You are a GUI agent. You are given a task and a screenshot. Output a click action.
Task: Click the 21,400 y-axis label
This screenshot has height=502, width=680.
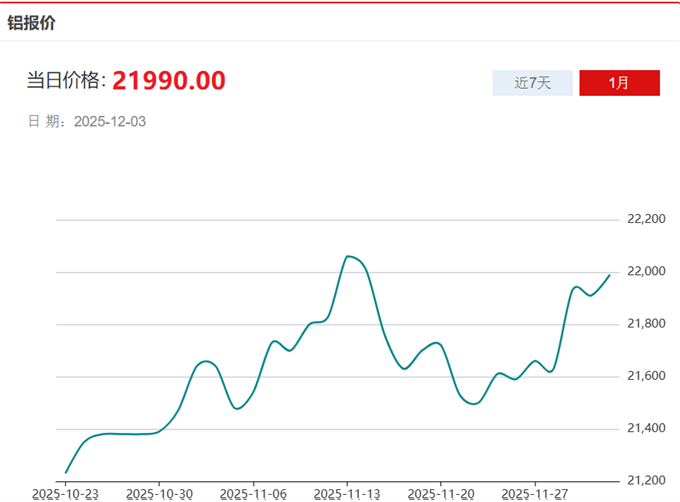tap(645, 428)
